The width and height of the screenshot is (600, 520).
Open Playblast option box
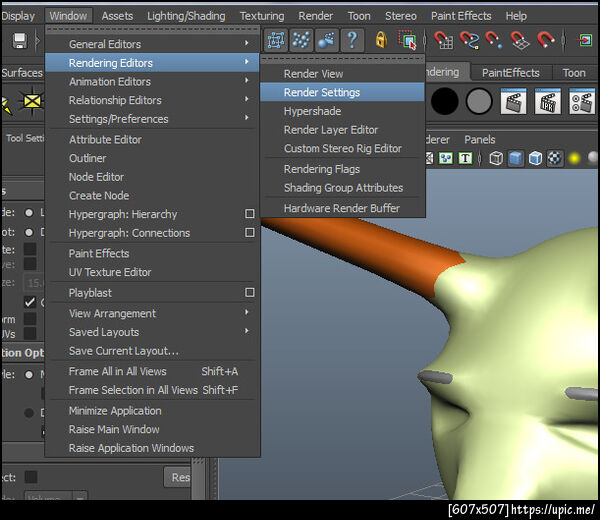pyautogui.click(x=249, y=292)
